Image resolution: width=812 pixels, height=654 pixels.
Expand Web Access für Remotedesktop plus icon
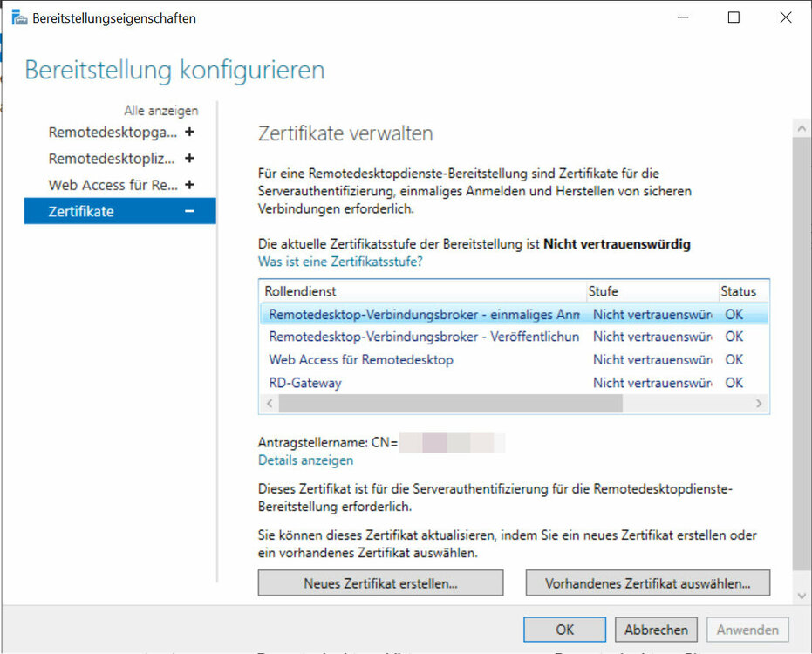[189, 185]
